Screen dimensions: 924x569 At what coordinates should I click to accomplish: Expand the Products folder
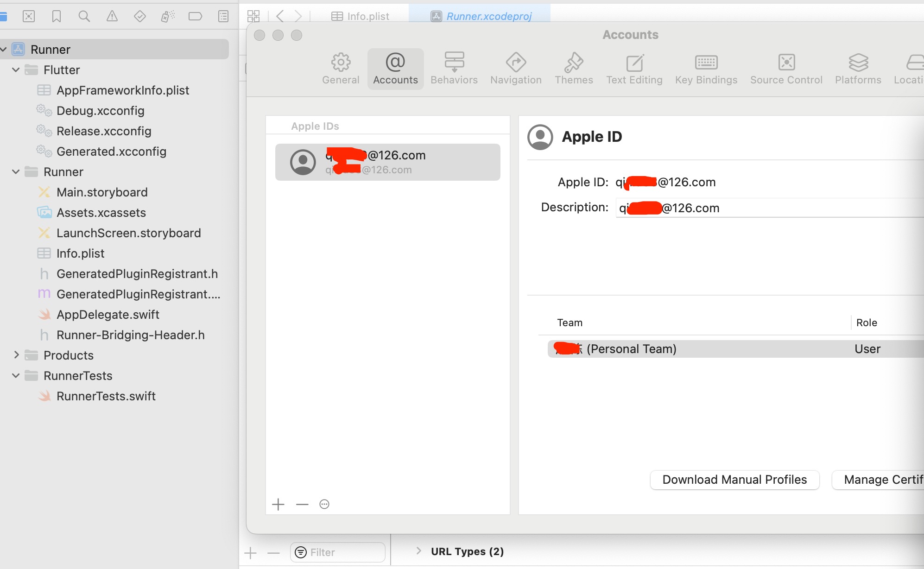[16, 355]
